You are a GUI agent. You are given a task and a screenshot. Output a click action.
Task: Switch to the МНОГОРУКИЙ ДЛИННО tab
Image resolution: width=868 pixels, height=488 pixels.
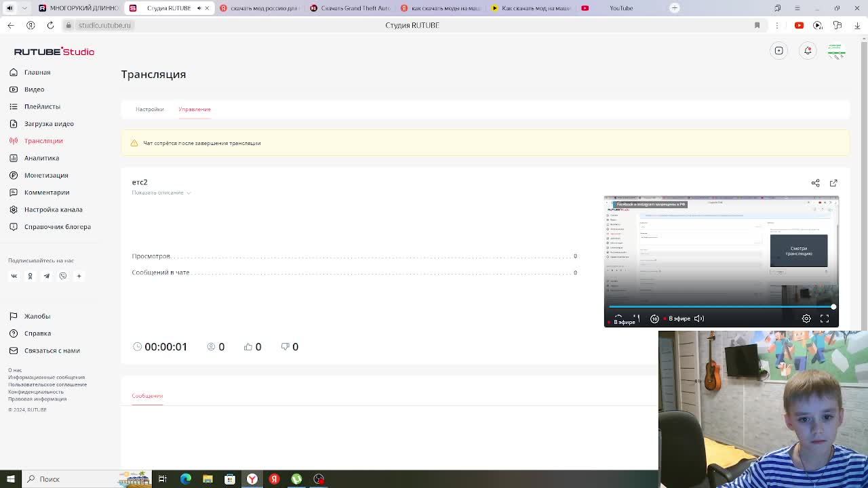pyautogui.click(x=78, y=8)
